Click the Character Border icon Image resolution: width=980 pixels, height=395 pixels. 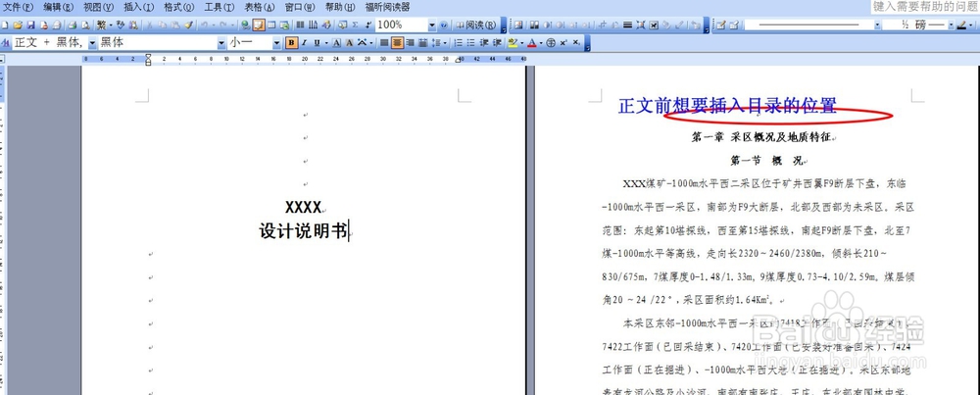pos(336,42)
